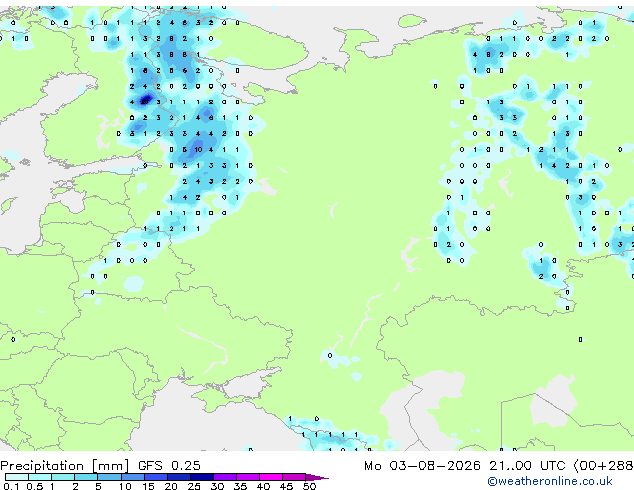634x490 pixels.
Task: Click the legend value '20'
Action: (x=171, y=486)
